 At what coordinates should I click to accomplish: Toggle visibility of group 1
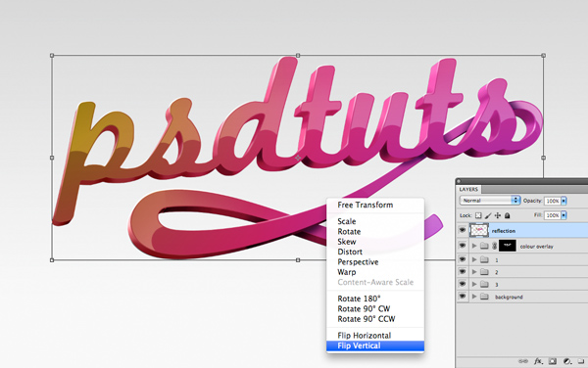coord(463,259)
